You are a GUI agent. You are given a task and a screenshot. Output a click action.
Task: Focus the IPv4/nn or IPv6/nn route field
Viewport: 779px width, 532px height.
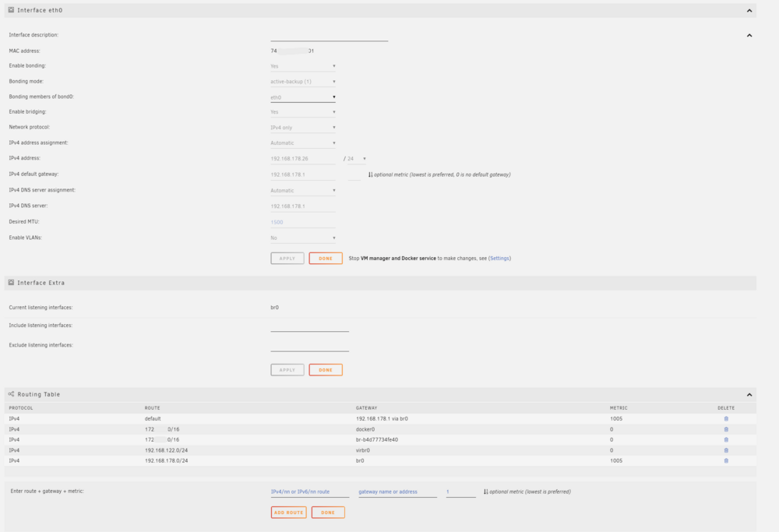pos(309,491)
